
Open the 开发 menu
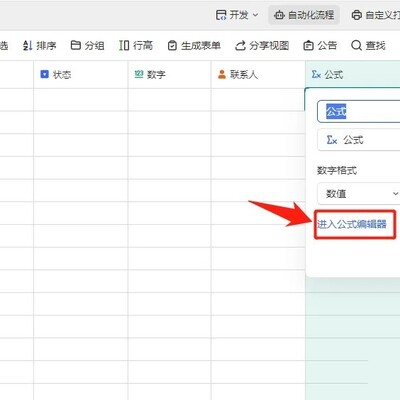point(237,15)
